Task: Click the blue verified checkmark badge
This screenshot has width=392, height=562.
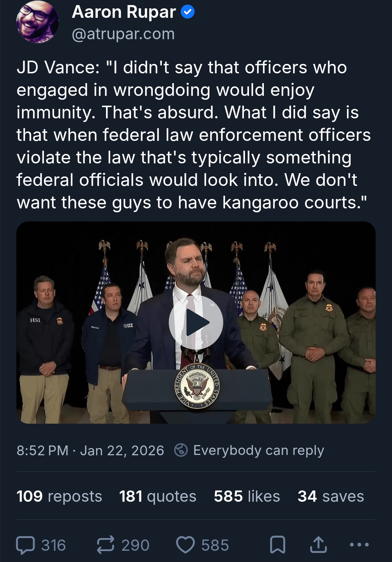Action: click(188, 12)
